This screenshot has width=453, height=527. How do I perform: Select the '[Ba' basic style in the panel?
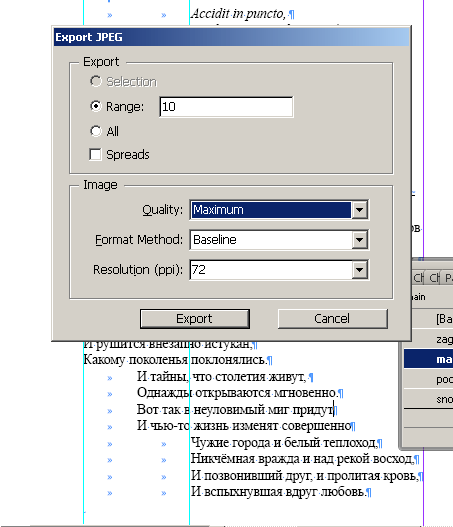[x=428, y=319]
